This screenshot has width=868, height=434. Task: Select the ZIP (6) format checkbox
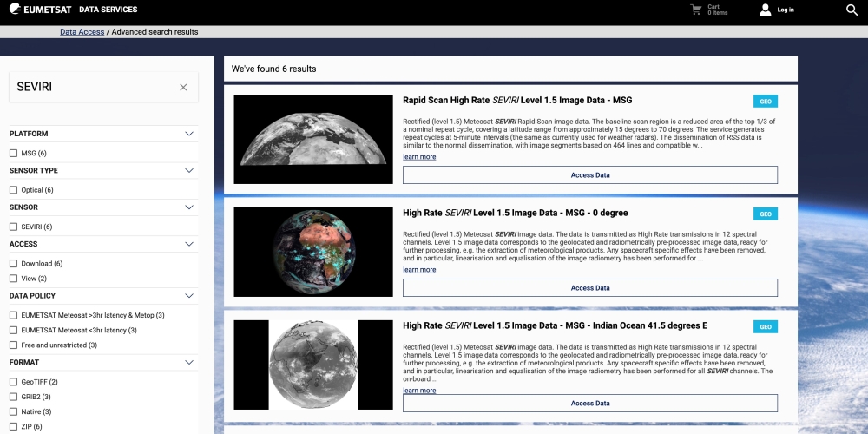[x=13, y=427]
